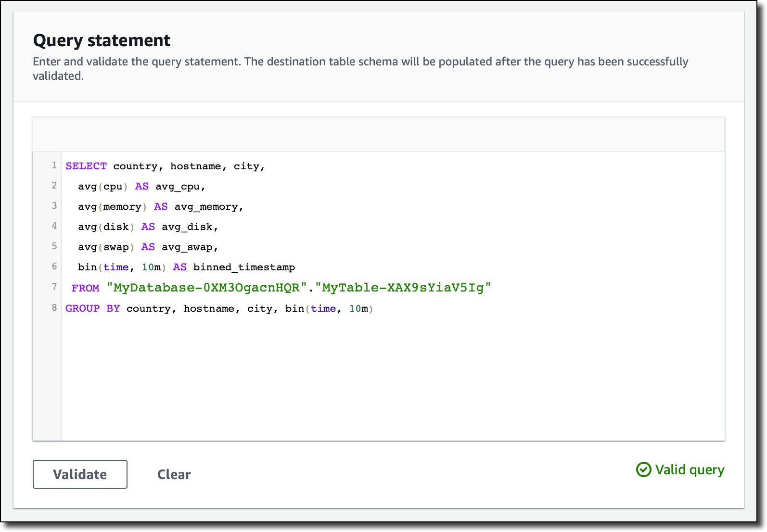Click line number 8 in the gutter

point(54,307)
